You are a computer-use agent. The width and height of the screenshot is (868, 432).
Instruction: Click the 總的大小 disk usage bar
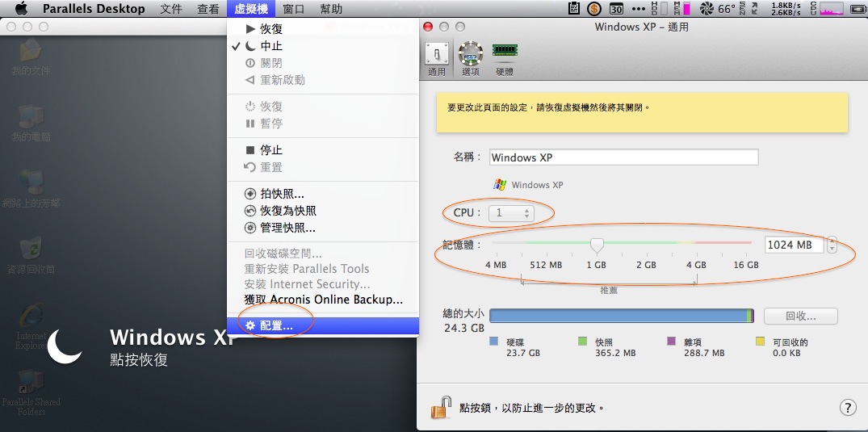621,316
